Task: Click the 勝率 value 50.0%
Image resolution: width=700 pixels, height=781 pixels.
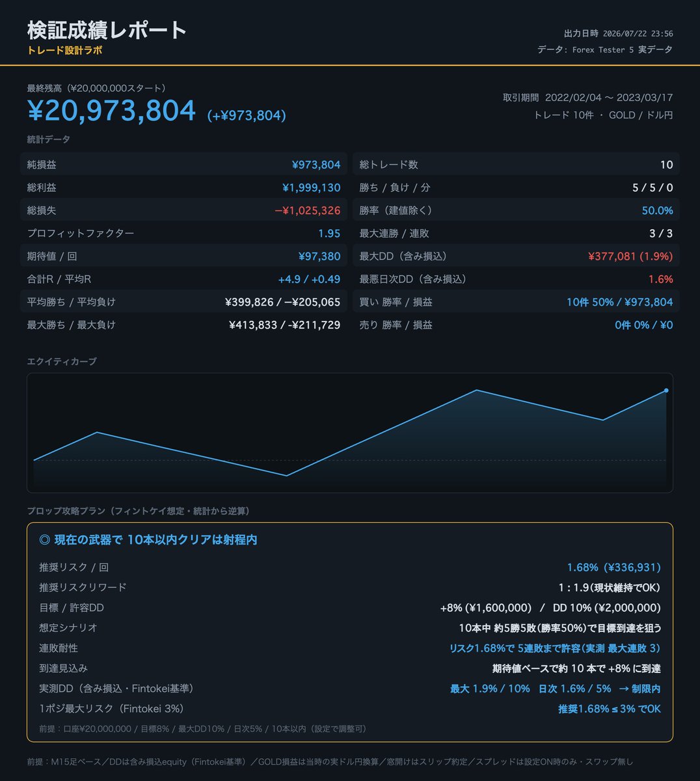Action: pyautogui.click(x=657, y=210)
